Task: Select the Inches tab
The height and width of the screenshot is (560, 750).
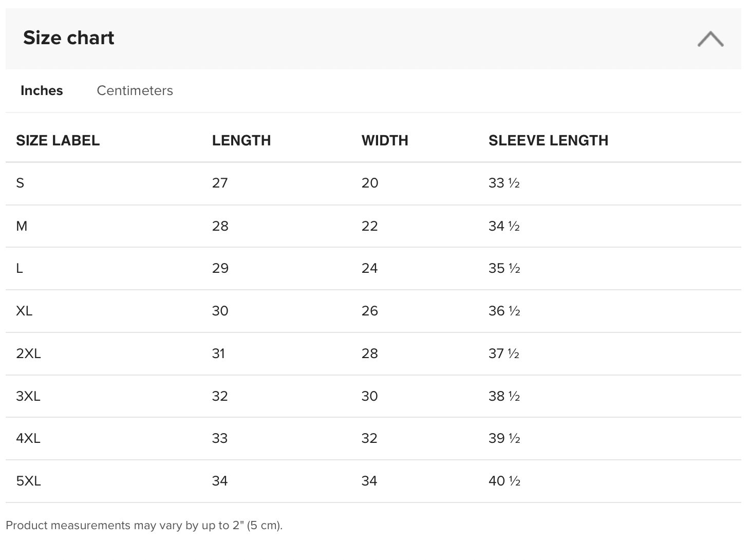Action: tap(42, 91)
